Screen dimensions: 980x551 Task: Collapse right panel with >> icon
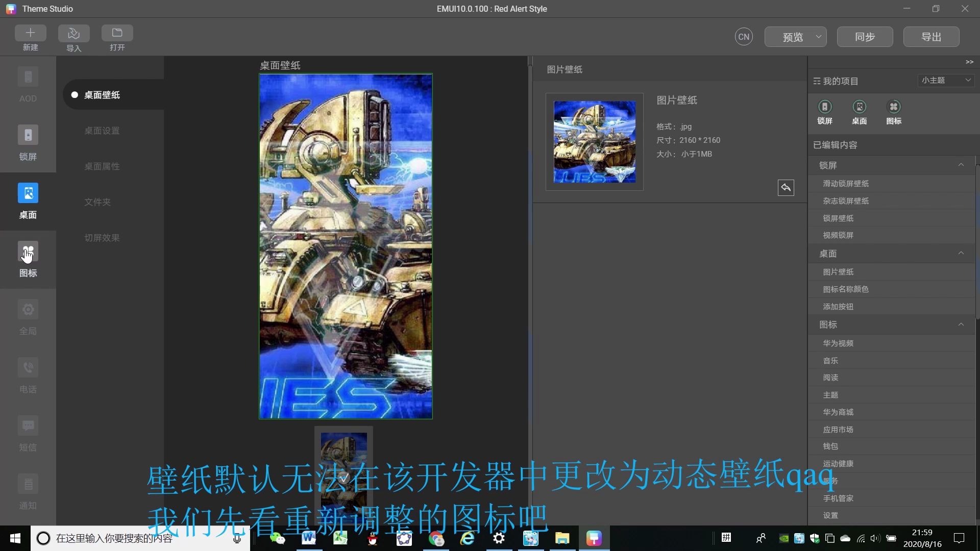coord(969,62)
